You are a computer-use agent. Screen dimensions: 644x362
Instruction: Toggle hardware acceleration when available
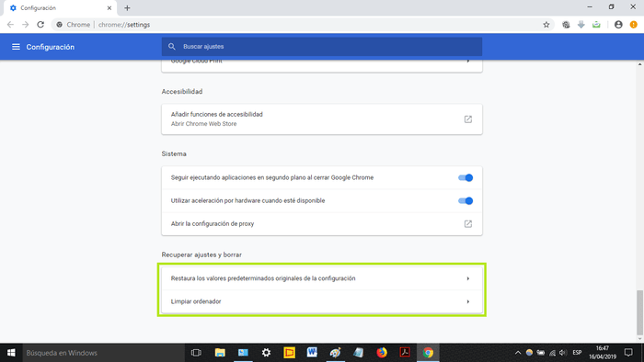click(466, 201)
